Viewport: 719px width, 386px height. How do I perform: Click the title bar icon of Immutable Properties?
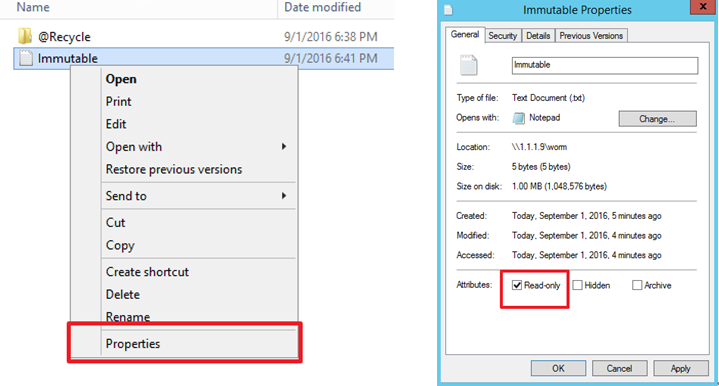(x=448, y=10)
